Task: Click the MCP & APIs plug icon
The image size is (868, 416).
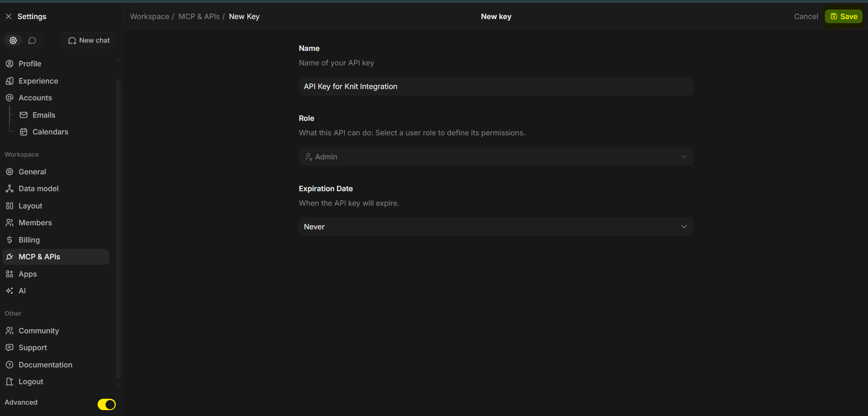Action: (10, 257)
